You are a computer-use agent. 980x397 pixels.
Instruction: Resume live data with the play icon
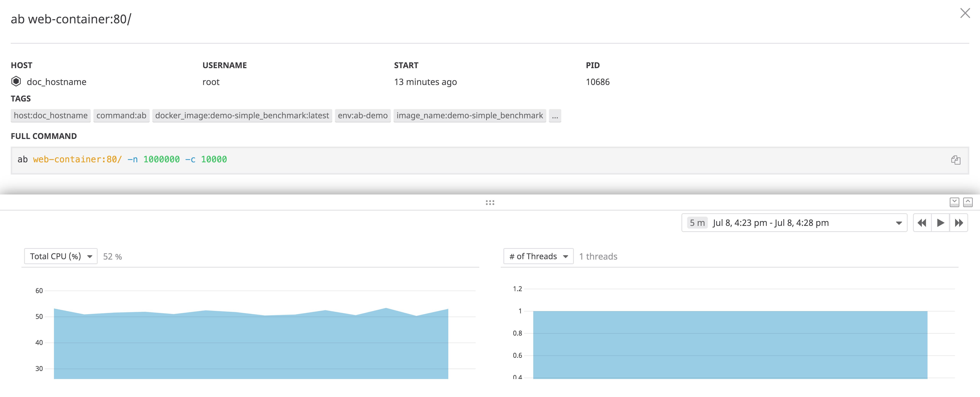tap(940, 223)
